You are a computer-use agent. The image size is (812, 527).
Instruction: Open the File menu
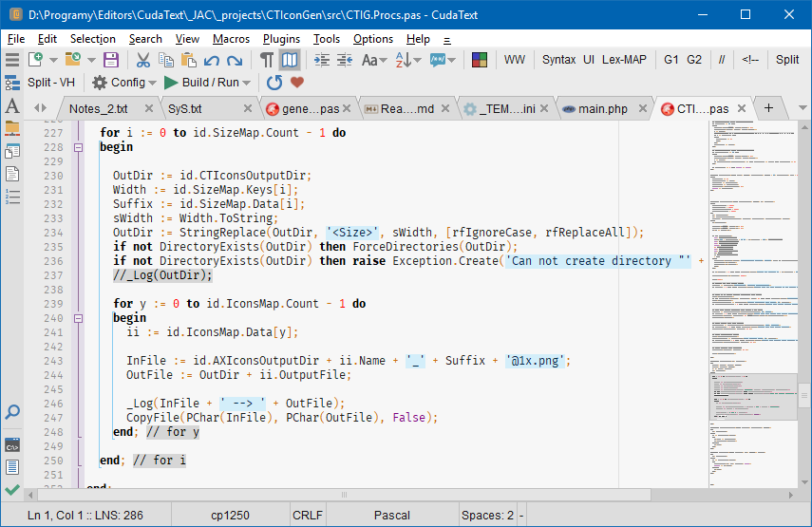point(16,39)
